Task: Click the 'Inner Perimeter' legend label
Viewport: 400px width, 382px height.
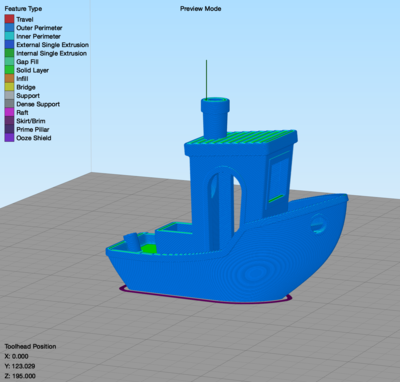Action: click(x=38, y=36)
